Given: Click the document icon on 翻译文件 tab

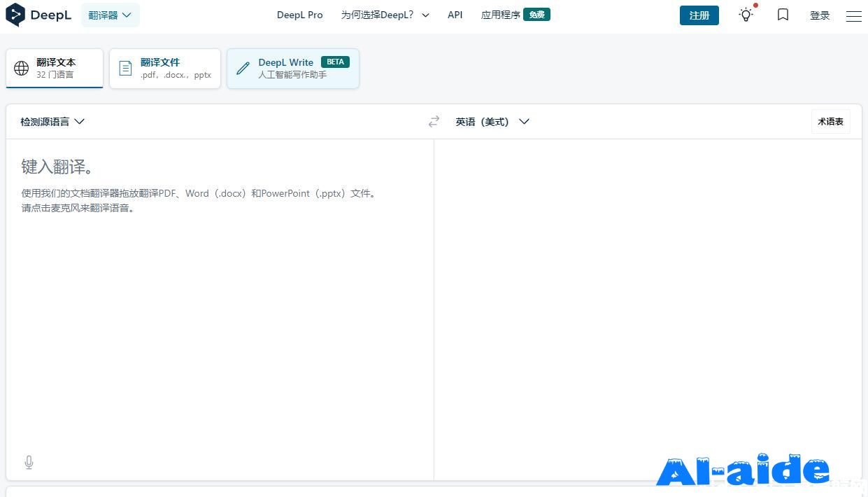Looking at the screenshot, I should pyautogui.click(x=125, y=68).
